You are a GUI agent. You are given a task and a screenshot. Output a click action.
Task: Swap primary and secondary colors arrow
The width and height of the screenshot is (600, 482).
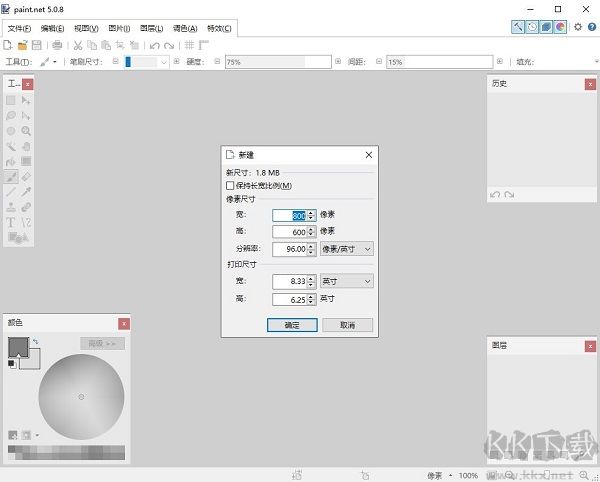[x=36, y=341]
